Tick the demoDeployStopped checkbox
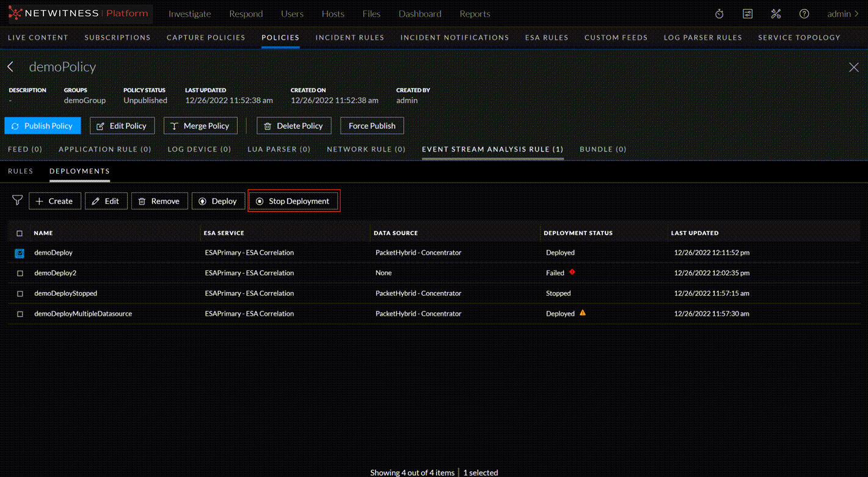This screenshot has width=868, height=477. click(20, 294)
